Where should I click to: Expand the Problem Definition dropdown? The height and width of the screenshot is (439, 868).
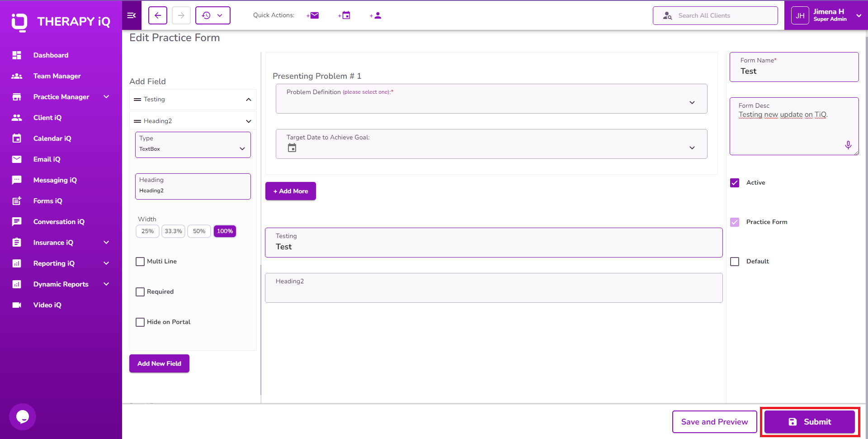[x=692, y=102]
